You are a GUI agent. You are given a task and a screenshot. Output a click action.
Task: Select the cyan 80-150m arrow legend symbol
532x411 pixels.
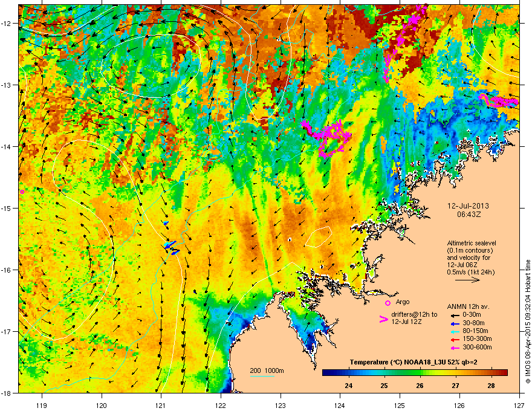click(x=455, y=331)
